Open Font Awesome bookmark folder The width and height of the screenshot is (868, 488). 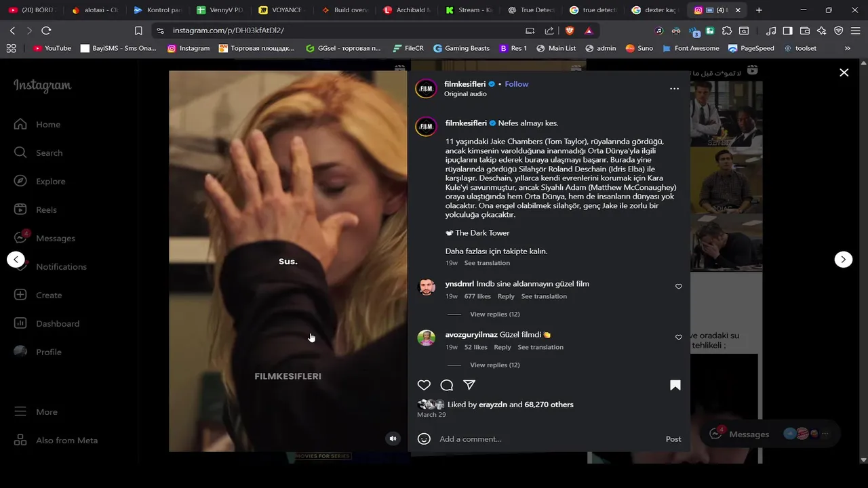point(690,48)
